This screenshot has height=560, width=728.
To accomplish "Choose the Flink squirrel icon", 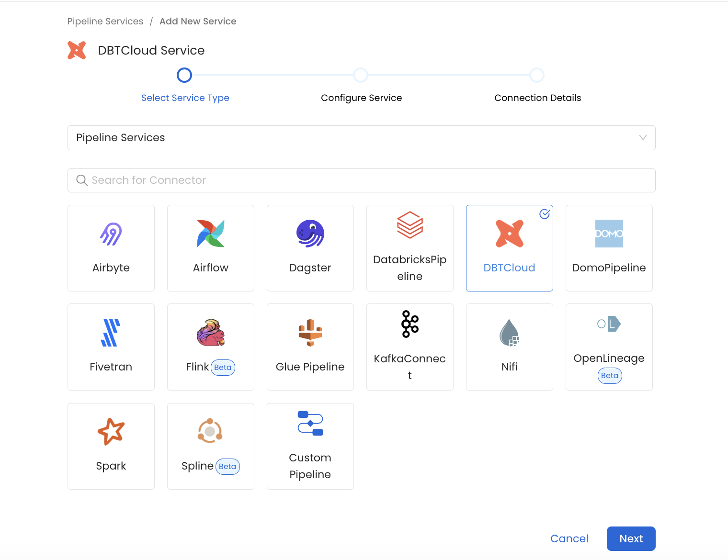I will coord(211,333).
